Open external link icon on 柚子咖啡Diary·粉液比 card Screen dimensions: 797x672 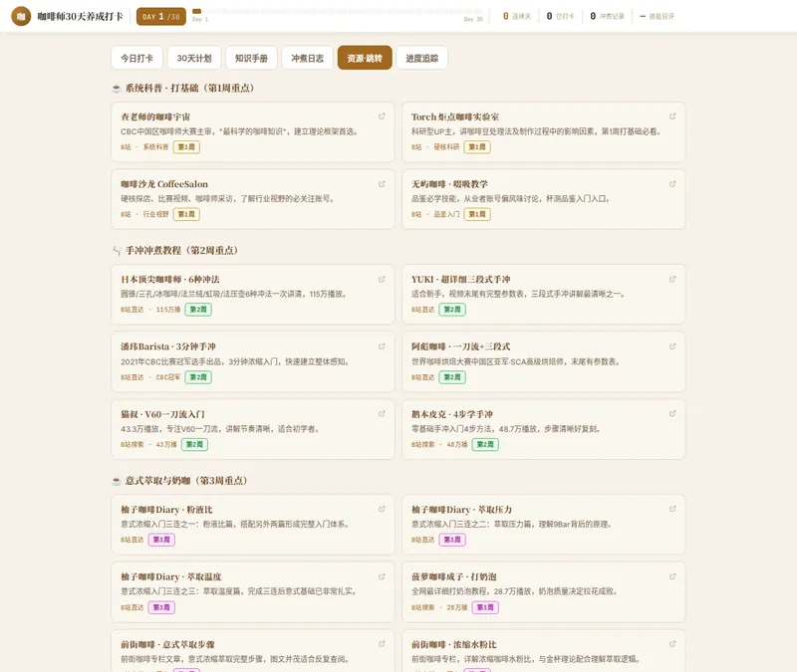382,509
